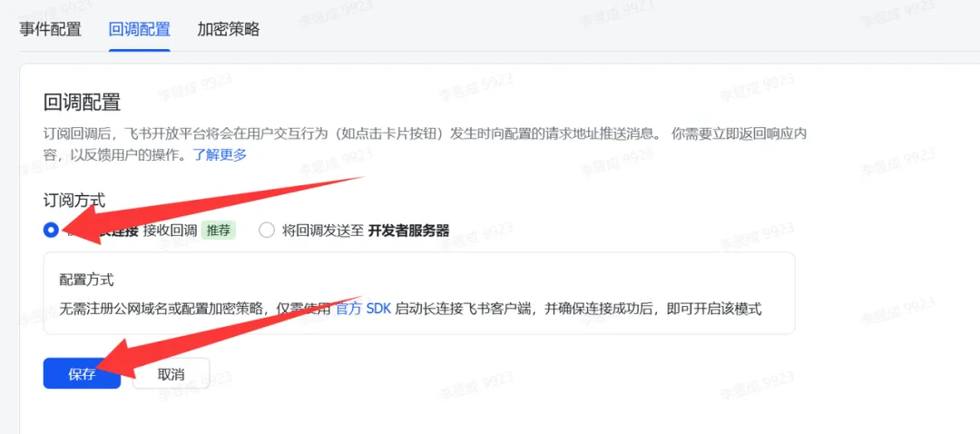Choose the 将回调发送至开发者服务器 radio button
This screenshot has height=434, width=980.
(x=267, y=230)
